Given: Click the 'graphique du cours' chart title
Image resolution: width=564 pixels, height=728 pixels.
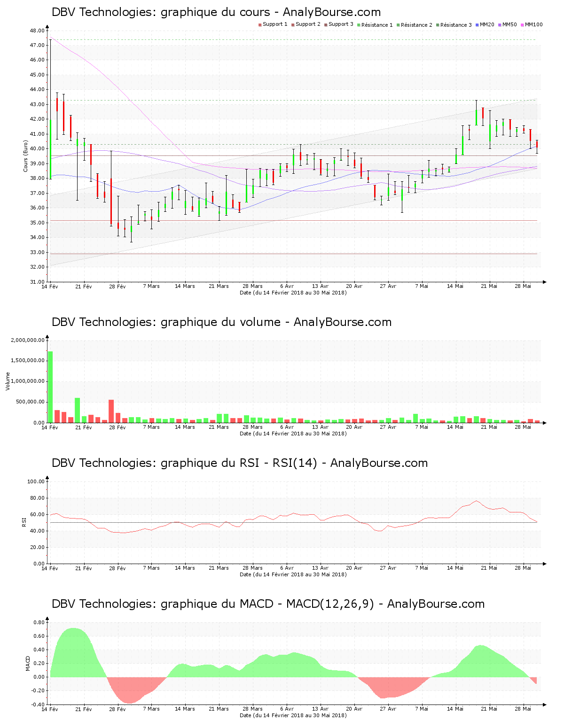Looking at the screenshot, I should [216, 12].
